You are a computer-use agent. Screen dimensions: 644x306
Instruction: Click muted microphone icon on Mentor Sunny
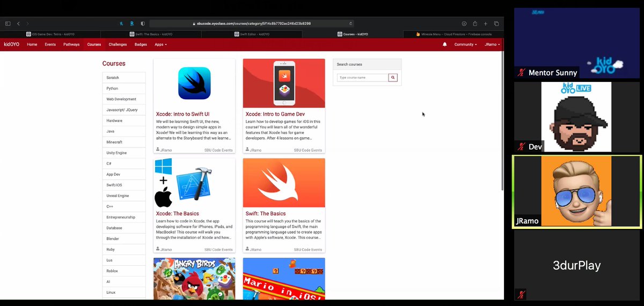coord(521,73)
